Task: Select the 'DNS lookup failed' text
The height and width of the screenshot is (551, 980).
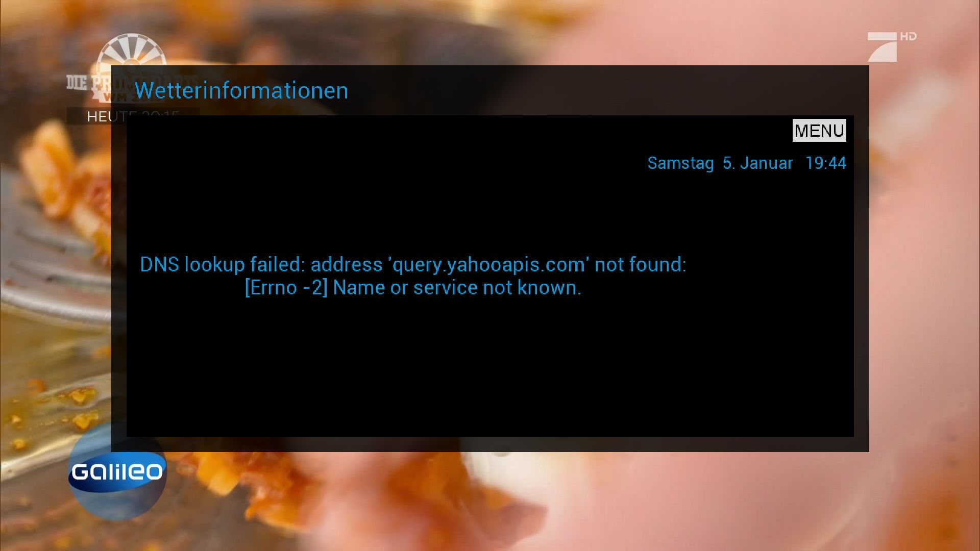Action: pos(222,265)
